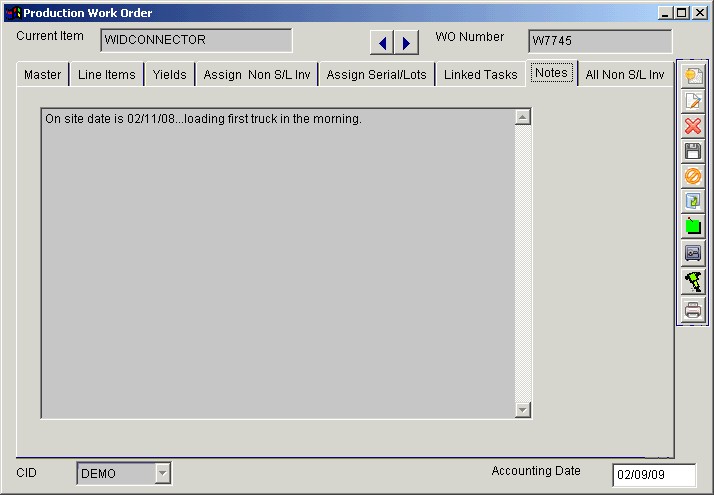Screen dimensions: 714x495
Task: Click the red X delete icon
Action: point(693,126)
